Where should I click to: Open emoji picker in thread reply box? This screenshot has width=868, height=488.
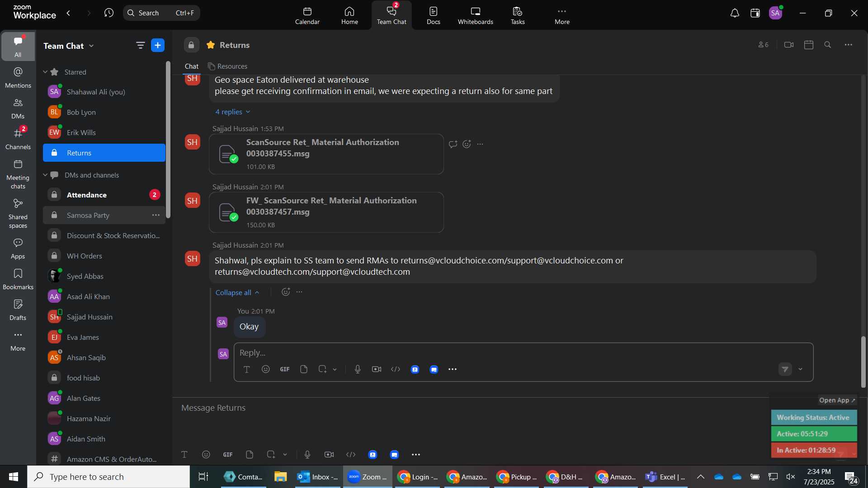(266, 369)
